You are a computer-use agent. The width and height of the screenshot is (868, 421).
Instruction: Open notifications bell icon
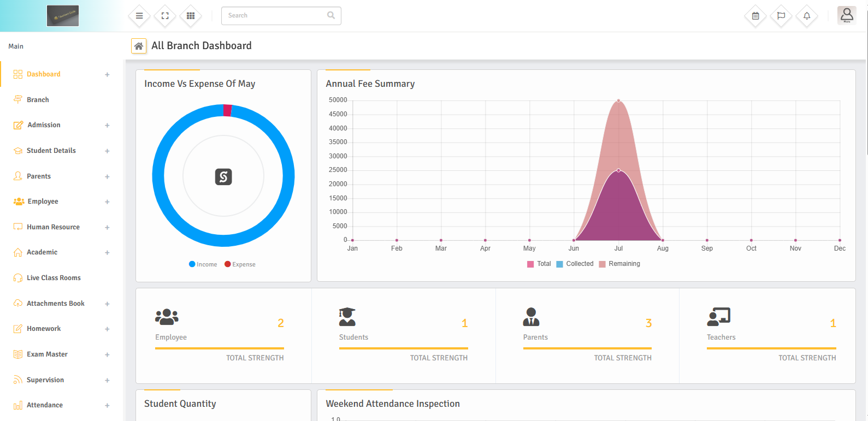click(807, 16)
